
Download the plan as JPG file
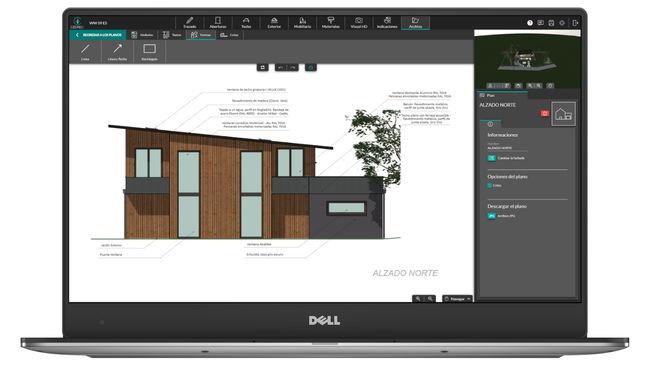(x=502, y=216)
